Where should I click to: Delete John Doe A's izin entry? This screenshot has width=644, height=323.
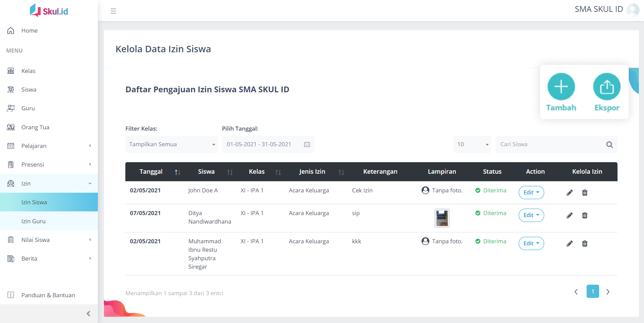click(585, 193)
